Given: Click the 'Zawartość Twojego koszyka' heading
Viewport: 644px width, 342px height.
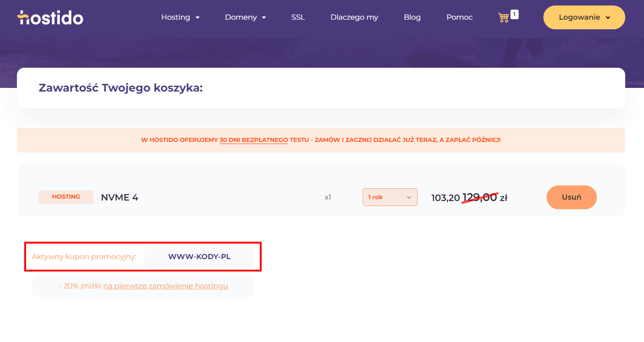Looking at the screenshot, I should point(121,88).
